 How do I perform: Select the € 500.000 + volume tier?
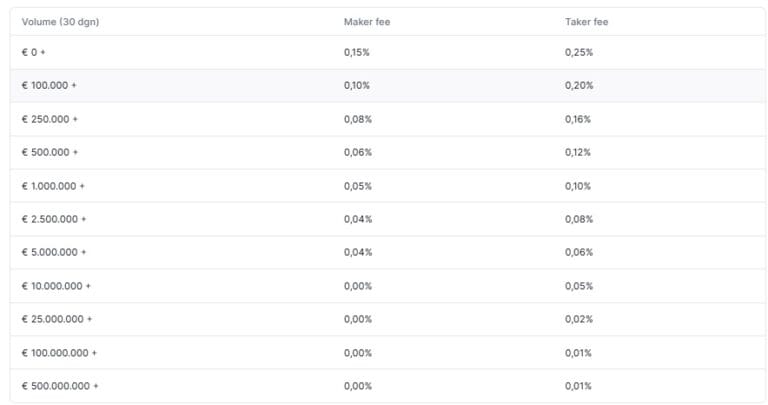(49, 152)
